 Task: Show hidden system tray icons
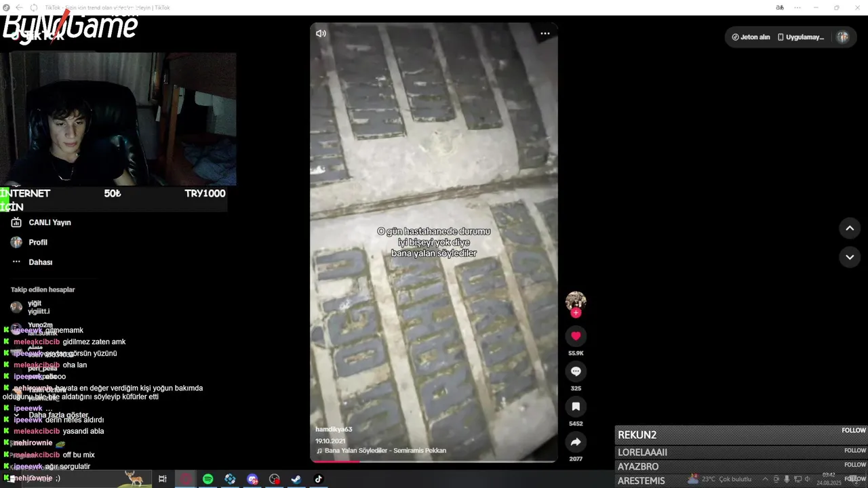click(766, 479)
